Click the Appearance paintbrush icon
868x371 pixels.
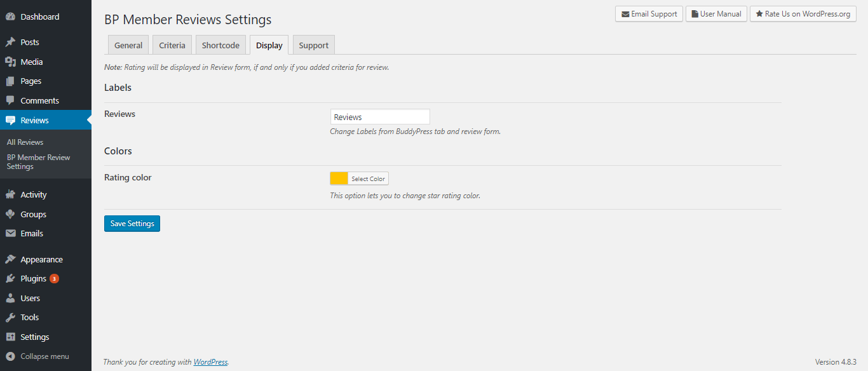tap(10, 259)
